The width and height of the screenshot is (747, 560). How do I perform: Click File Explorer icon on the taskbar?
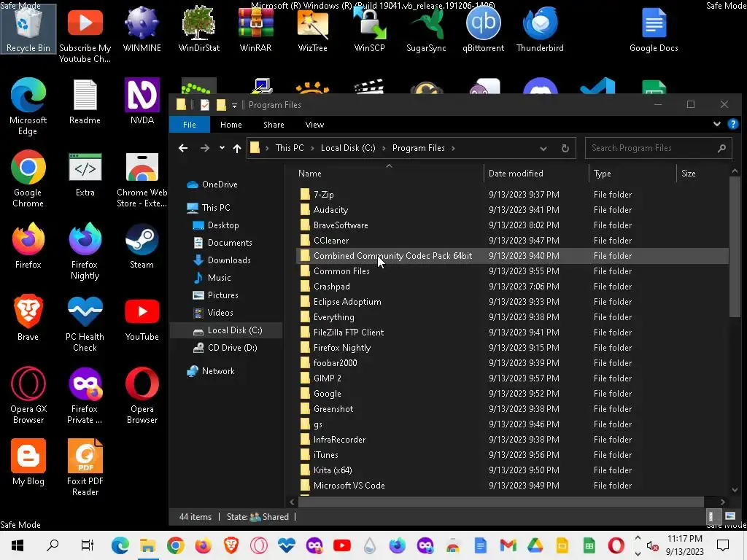pos(147,545)
